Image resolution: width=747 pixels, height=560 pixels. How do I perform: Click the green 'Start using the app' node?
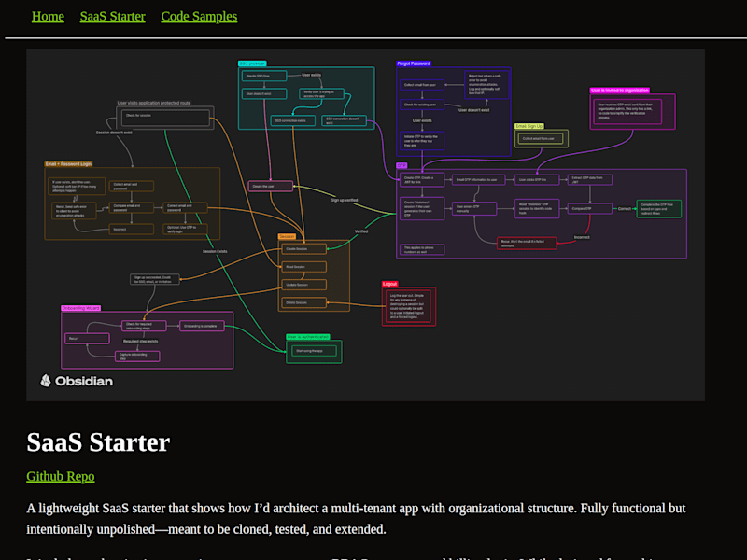(x=314, y=351)
